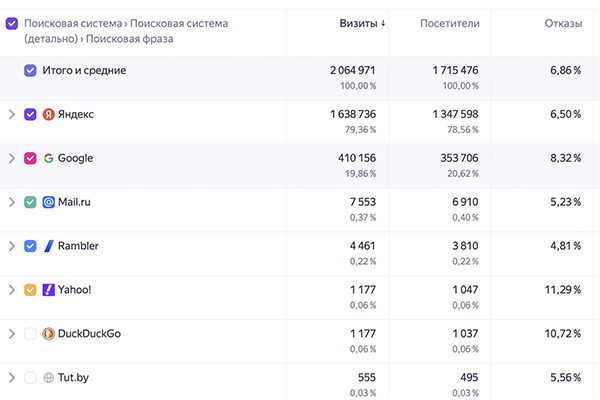Expand the Яндекс row
This screenshot has width=600, height=400.
12,114
